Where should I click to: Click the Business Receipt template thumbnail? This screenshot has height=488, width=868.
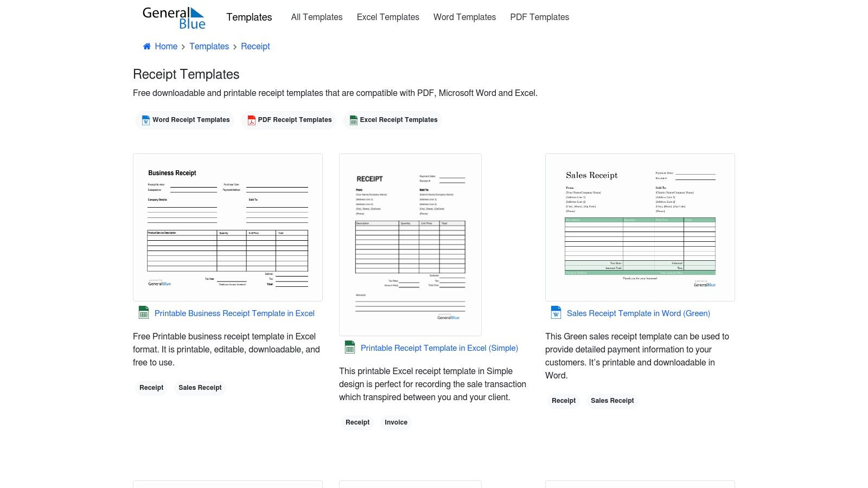tap(228, 227)
